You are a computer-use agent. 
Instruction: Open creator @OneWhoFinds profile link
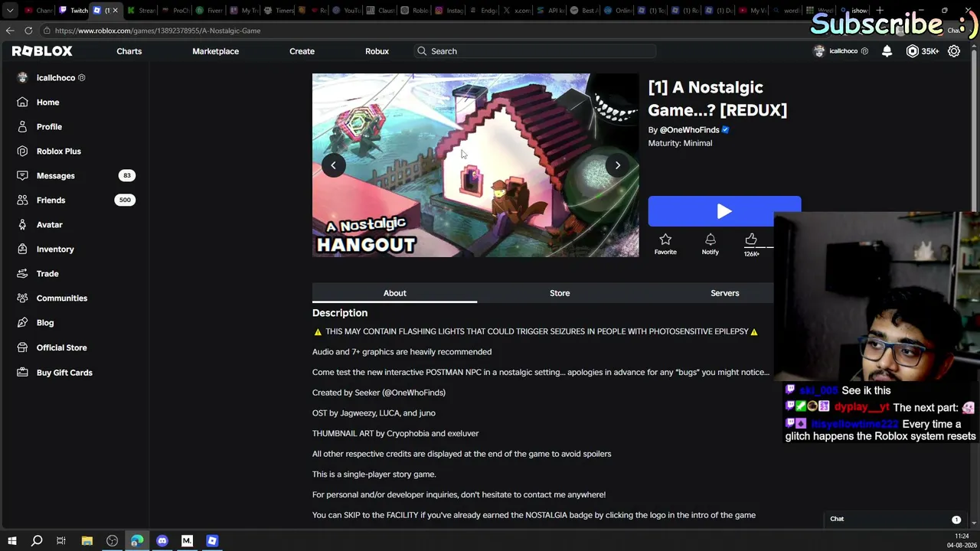[x=689, y=130]
